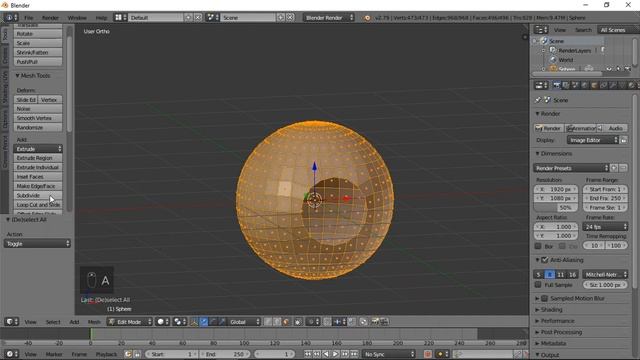
Task: Click the Inset Faces button
Action: click(x=38, y=177)
